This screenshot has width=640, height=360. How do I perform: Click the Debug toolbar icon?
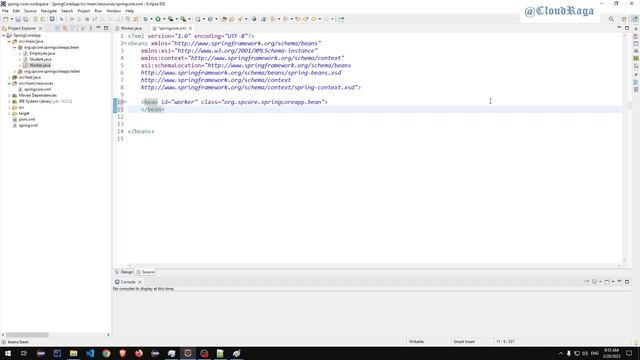145,19
